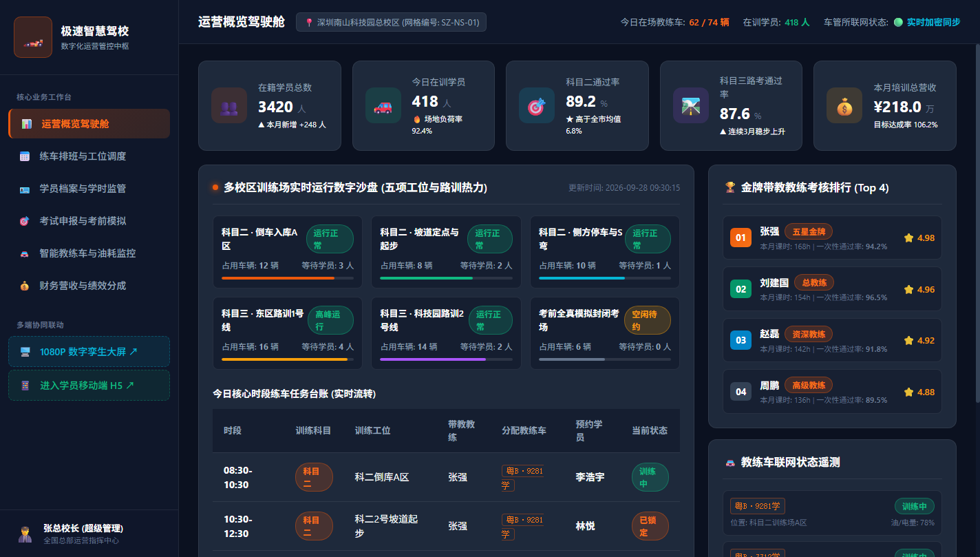
Task: Click student name 李浩宇 in the table
Action: point(590,477)
